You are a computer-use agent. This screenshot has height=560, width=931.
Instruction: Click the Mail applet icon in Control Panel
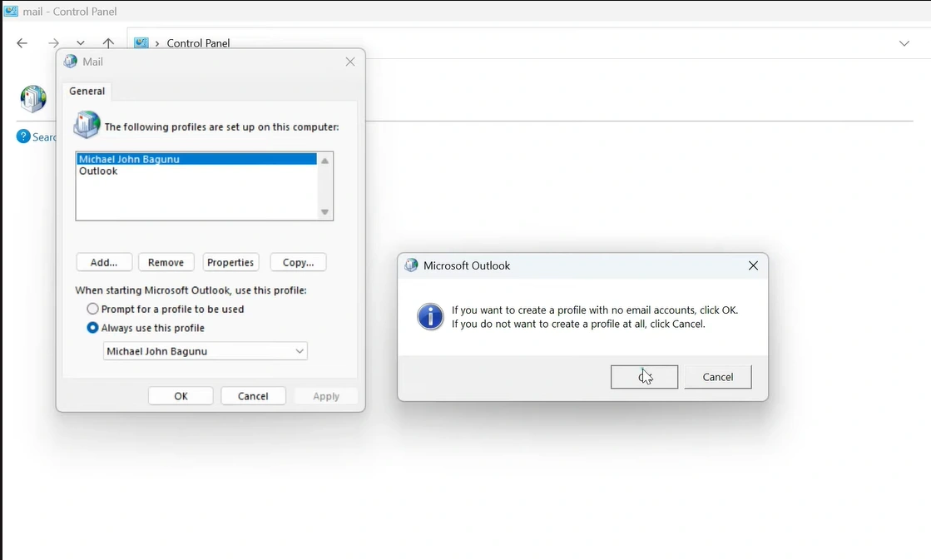33,98
